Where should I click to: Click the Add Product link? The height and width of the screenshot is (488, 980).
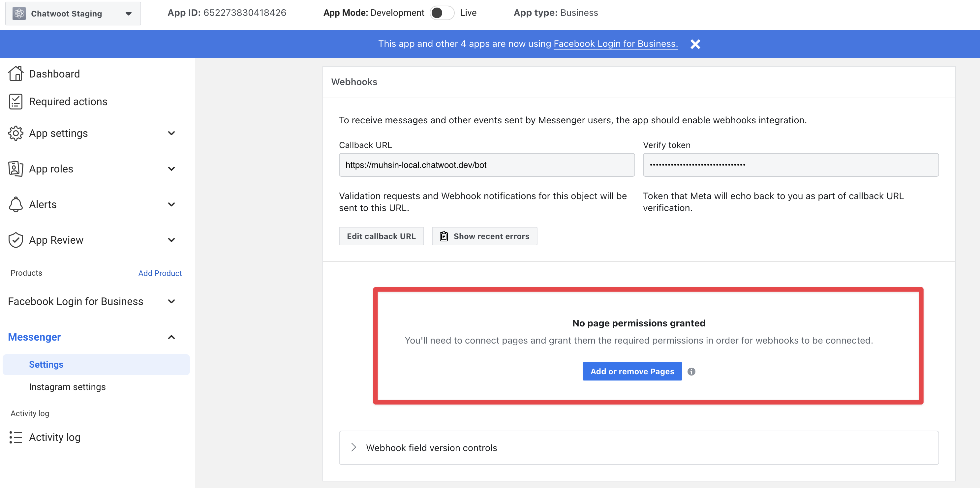(160, 272)
